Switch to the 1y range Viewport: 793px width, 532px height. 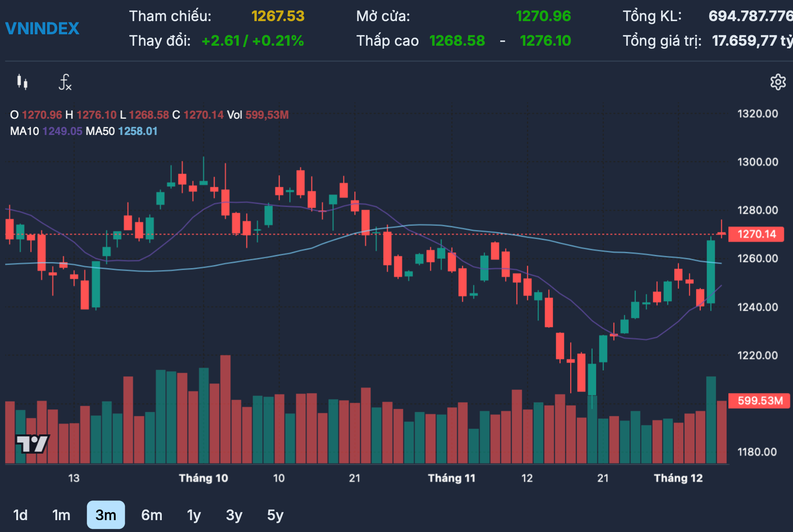(x=194, y=515)
